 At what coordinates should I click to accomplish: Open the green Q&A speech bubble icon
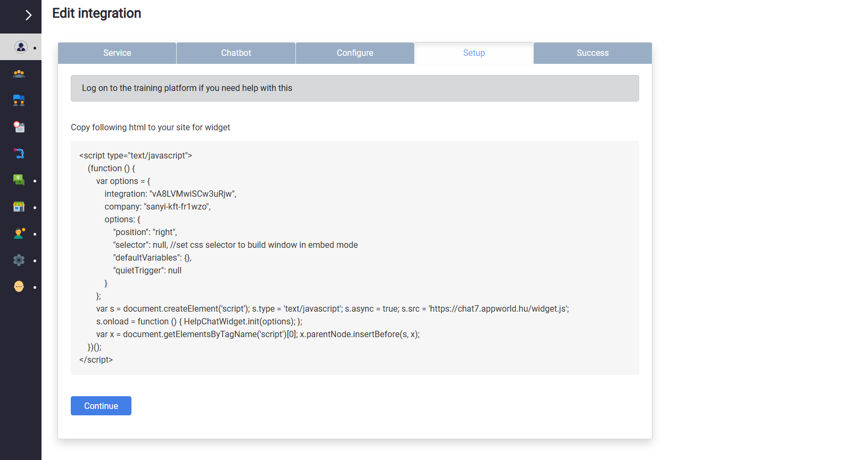tap(19, 180)
